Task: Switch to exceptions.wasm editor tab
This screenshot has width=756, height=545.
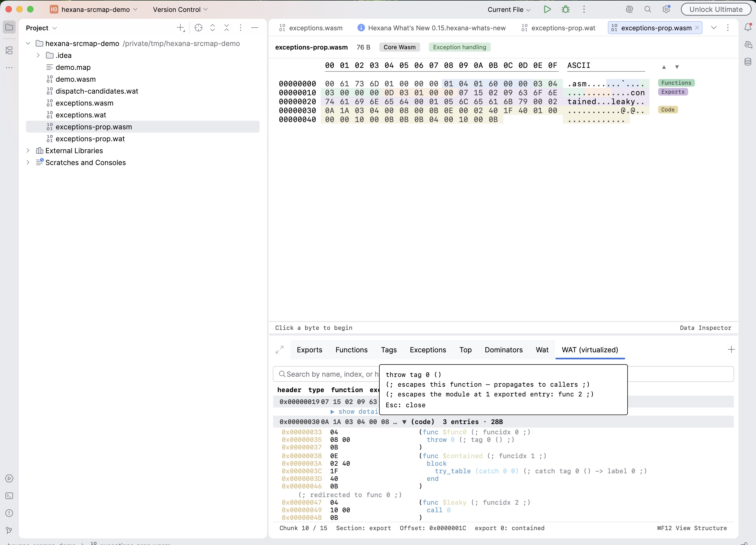Action: [311, 28]
